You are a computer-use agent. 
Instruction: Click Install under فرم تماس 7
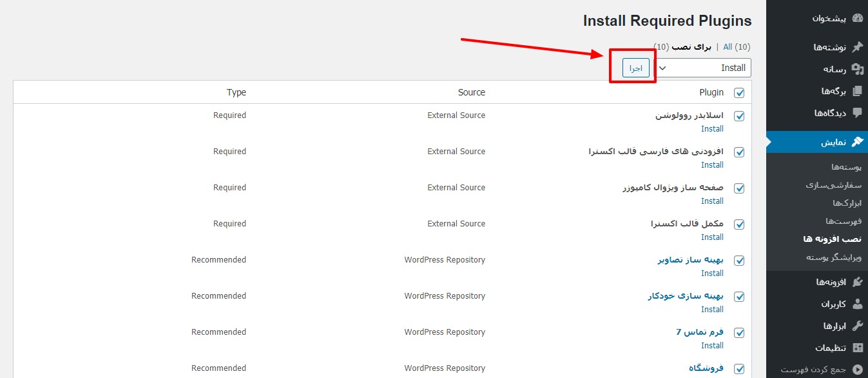click(712, 345)
